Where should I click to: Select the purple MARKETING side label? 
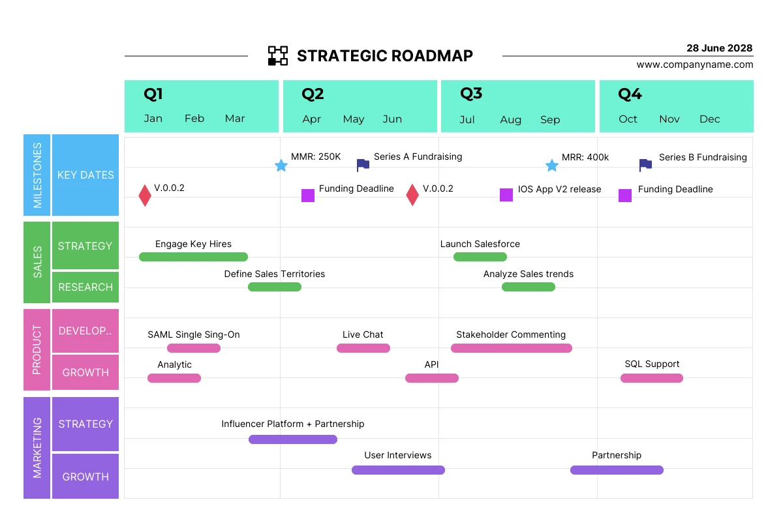37,448
